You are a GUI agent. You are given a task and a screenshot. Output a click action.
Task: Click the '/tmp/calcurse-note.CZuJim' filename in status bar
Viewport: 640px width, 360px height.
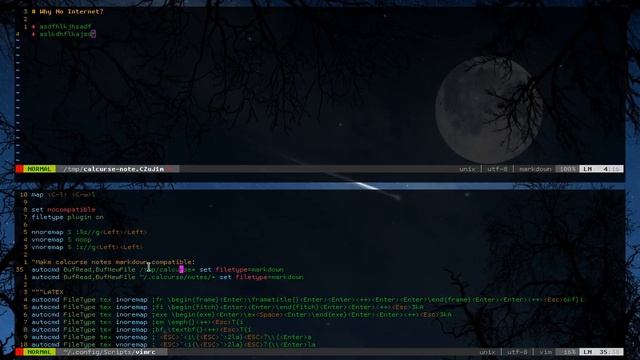click(x=113, y=169)
